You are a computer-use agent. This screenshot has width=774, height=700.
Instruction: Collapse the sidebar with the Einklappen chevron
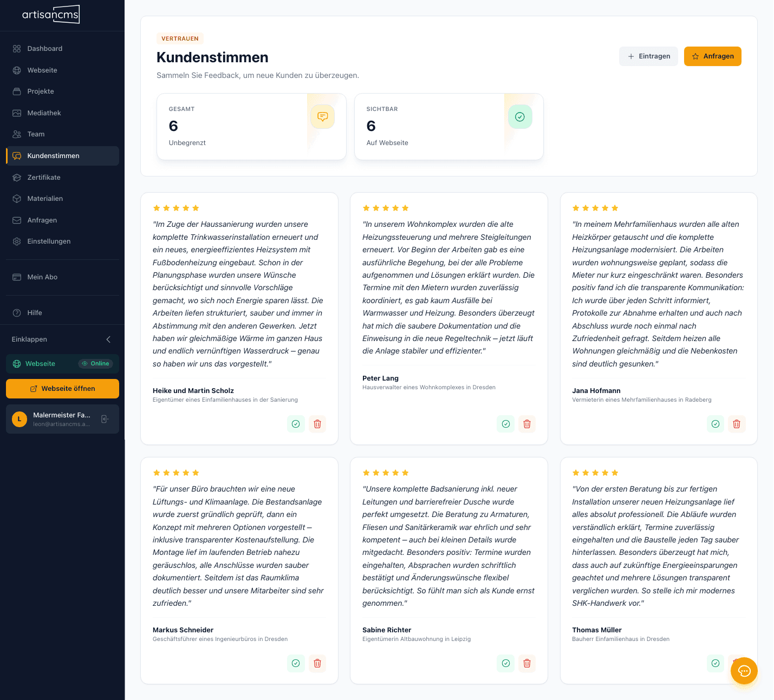coord(108,339)
